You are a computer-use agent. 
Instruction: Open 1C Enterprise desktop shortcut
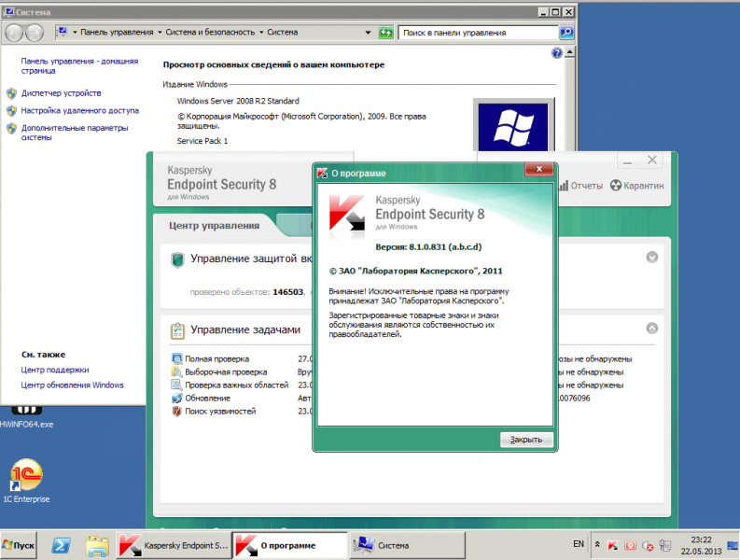pyautogui.click(x=26, y=482)
